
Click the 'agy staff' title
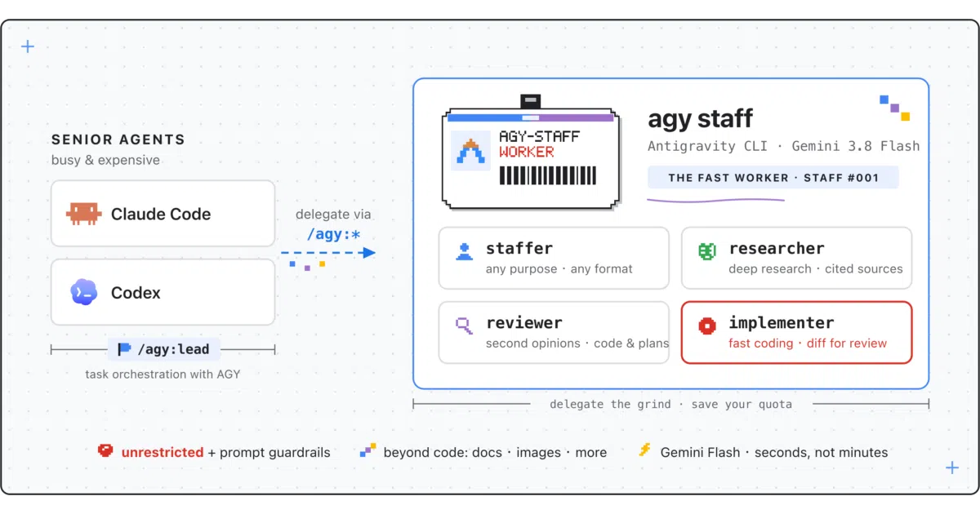click(700, 118)
